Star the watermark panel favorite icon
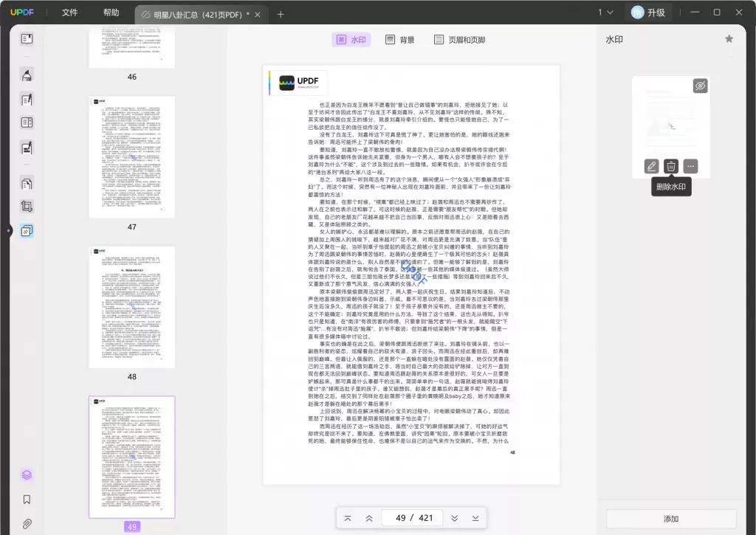756x535 pixels. [729, 39]
